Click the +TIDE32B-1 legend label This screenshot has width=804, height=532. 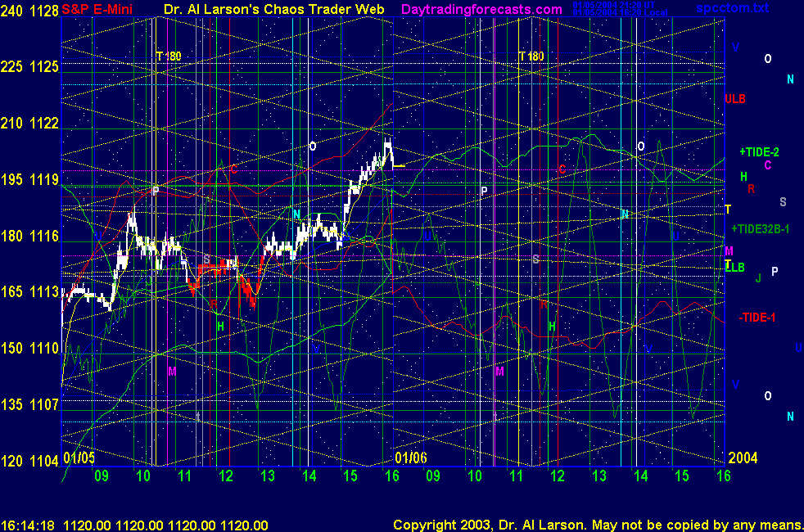pos(761,229)
